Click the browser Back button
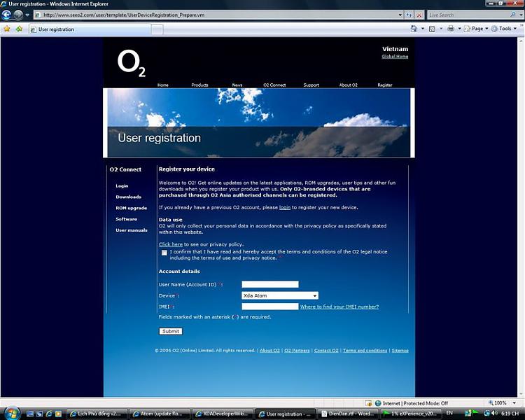525x420 pixels. (7, 14)
